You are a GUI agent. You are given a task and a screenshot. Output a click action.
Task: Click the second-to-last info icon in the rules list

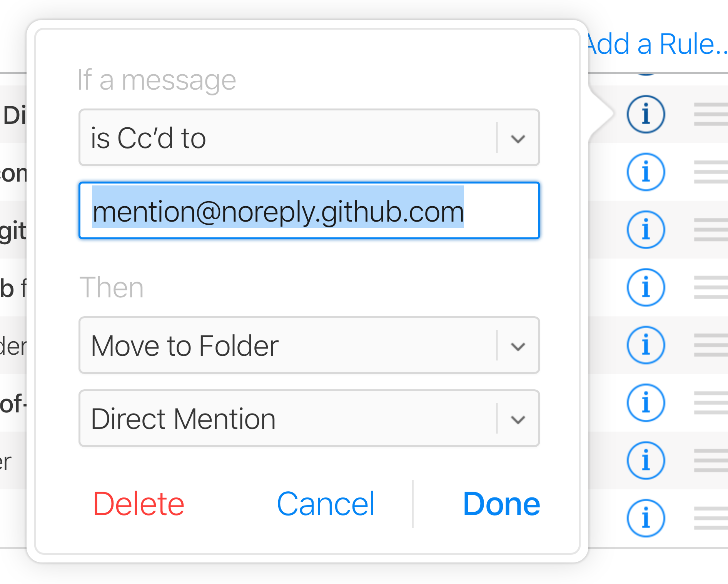pyautogui.click(x=646, y=461)
